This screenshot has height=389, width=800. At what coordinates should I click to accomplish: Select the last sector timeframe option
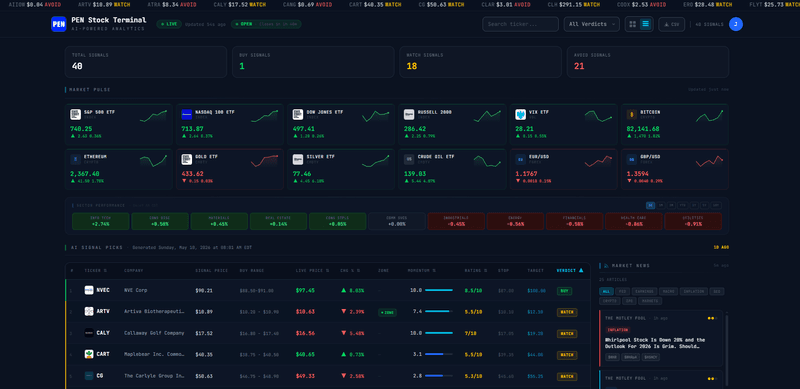pos(716,205)
